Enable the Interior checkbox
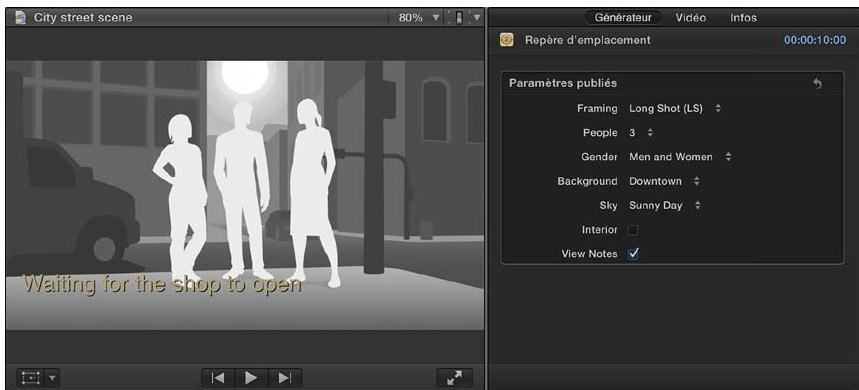Viewport: 859px width, 390px height. [633, 230]
